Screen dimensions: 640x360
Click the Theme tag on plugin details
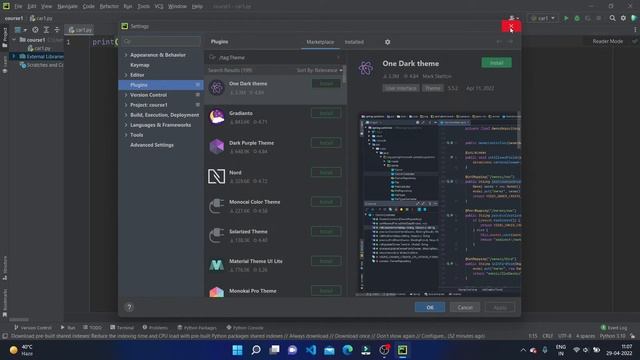click(433, 88)
